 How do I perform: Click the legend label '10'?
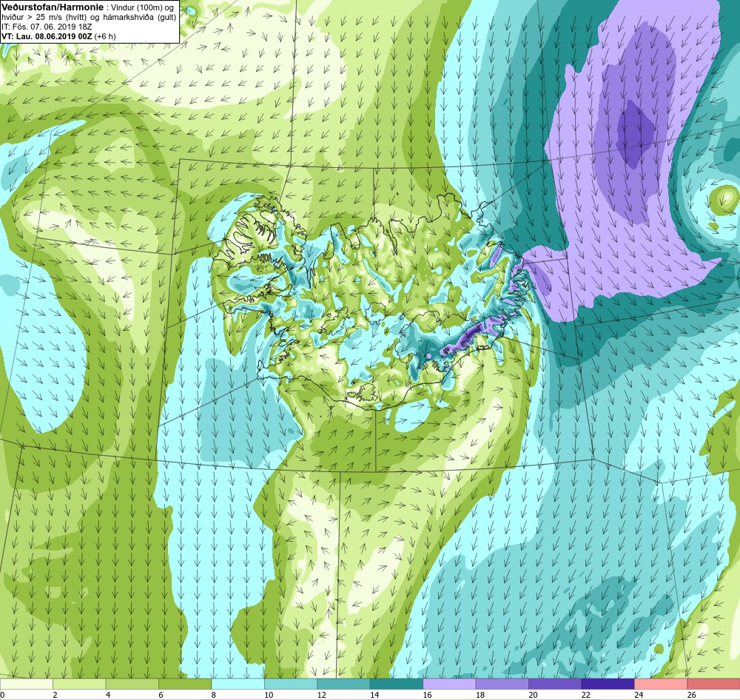click(x=269, y=694)
